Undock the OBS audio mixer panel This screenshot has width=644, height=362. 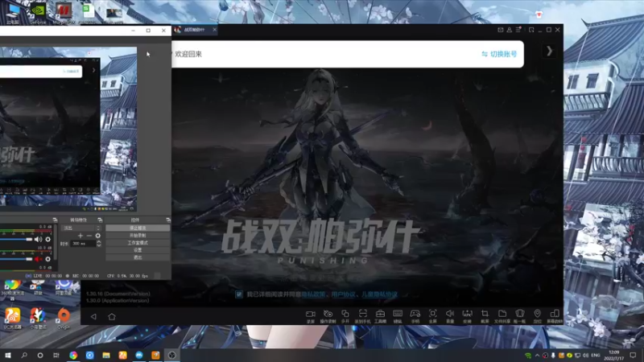(55, 220)
